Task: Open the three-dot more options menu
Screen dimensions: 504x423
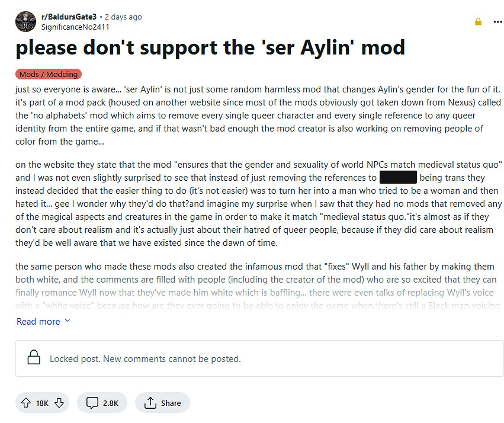Action: tap(497, 22)
